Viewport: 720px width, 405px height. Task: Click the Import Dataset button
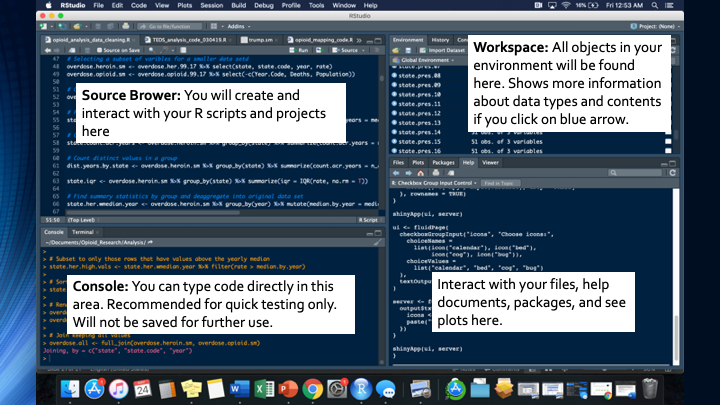pos(442,49)
